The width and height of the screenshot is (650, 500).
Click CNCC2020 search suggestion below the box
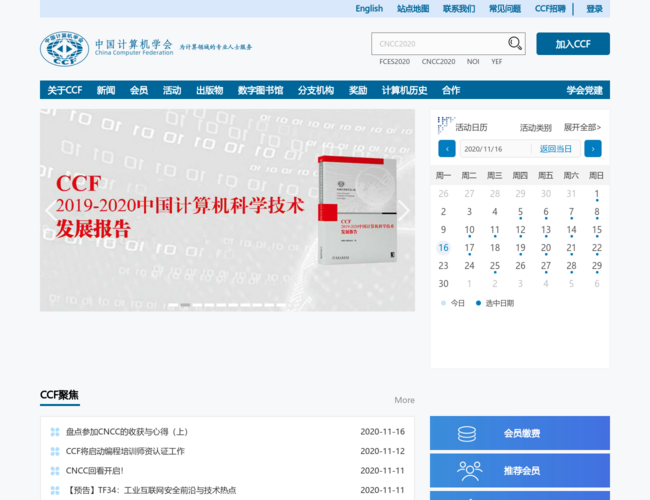(438, 62)
